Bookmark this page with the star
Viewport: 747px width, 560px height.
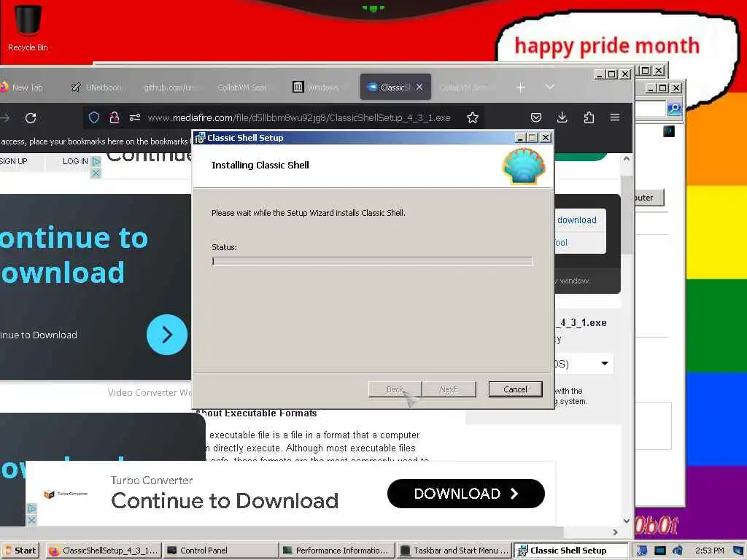pyautogui.click(x=472, y=117)
